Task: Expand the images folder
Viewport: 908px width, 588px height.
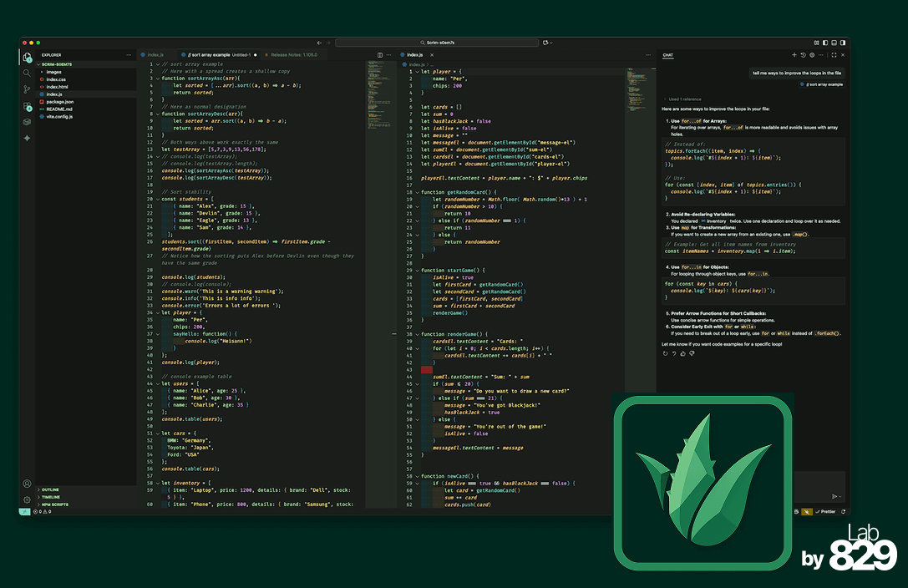Action: point(53,72)
